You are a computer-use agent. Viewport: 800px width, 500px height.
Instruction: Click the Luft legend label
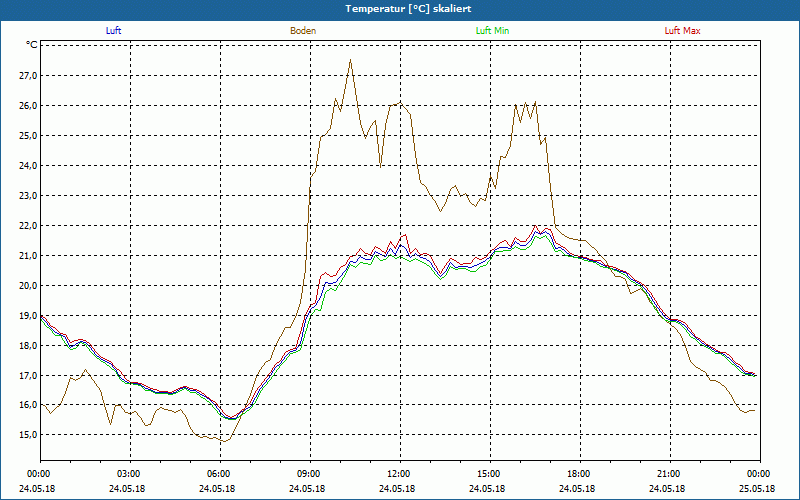point(113,31)
